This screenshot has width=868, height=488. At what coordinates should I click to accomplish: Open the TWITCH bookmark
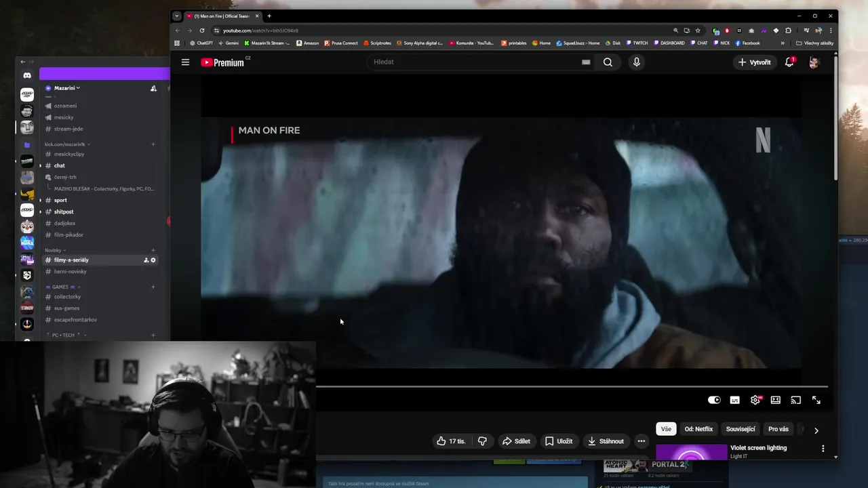[637, 43]
